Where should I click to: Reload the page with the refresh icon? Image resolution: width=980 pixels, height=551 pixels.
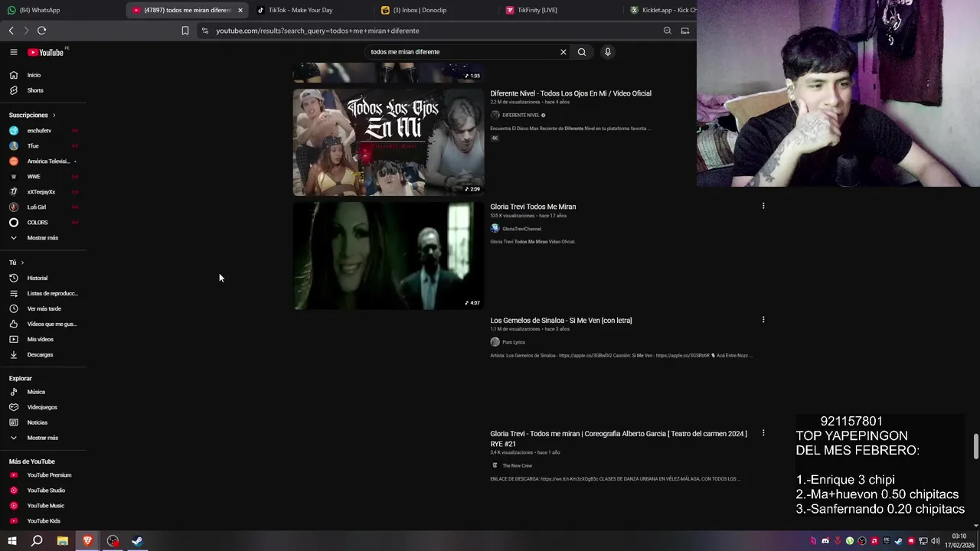coord(41,31)
